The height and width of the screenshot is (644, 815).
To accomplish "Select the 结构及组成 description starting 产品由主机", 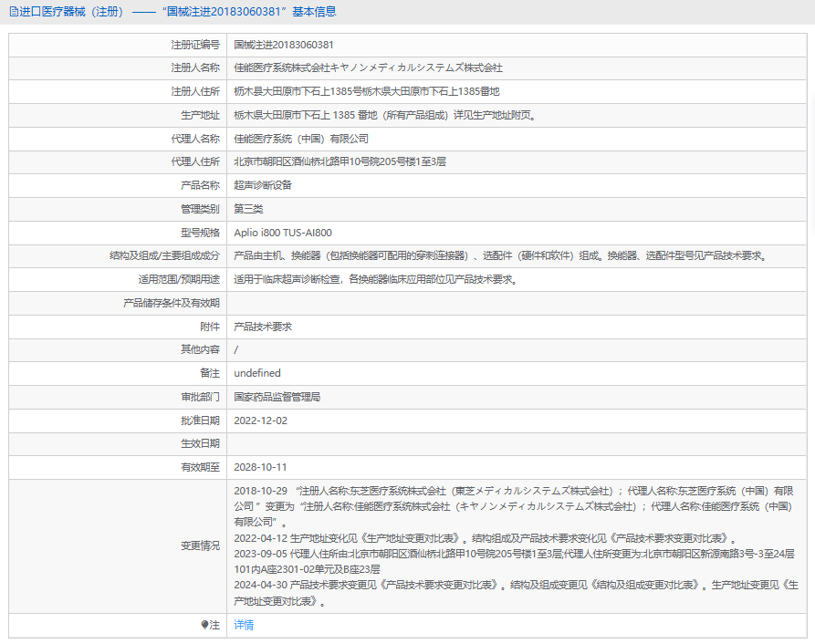I will click(500, 255).
